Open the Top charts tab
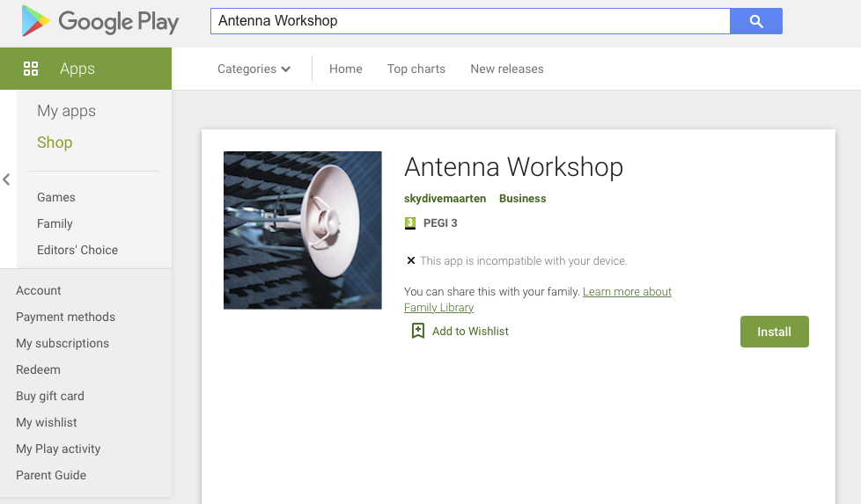The height and width of the screenshot is (504, 861). (416, 69)
